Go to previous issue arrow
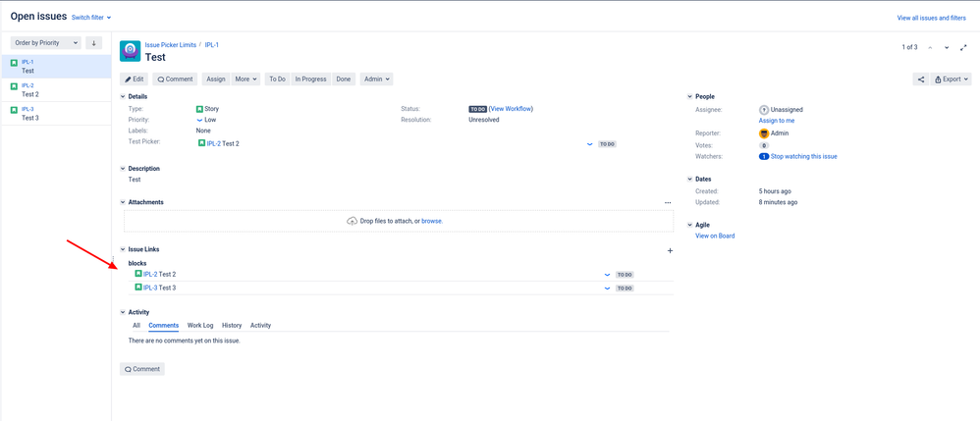The width and height of the screenshot is (980, 421). (x=930, y=47)
